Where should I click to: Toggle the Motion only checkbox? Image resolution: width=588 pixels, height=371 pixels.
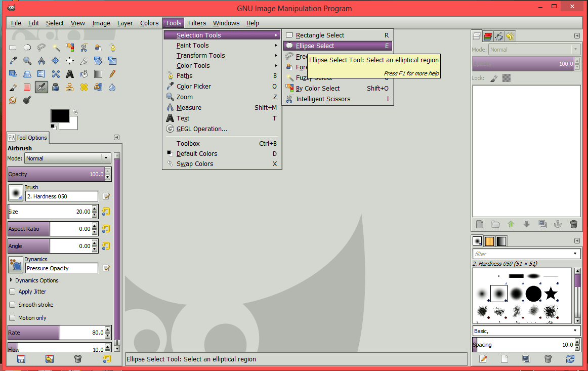click(x=12, y=318)
